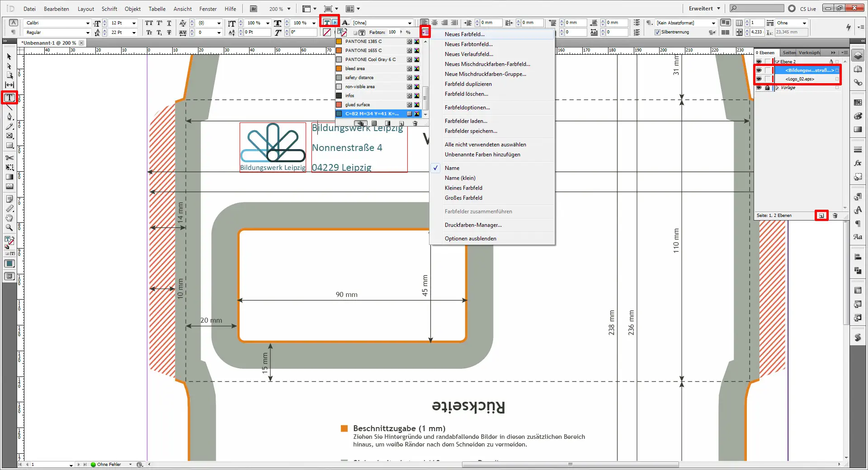Open the swatches panel flyout menu icon
The width and height of the screenshot is (868, 470).
coord(425,32)
